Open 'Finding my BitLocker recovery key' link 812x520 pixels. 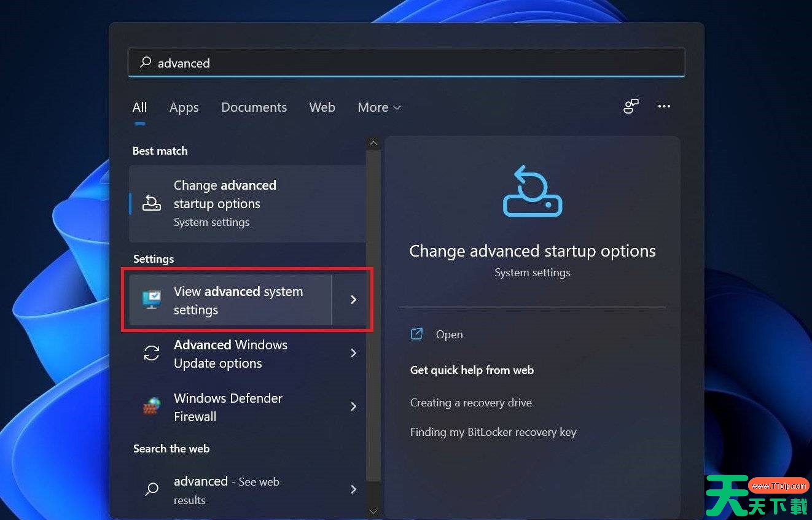pos(493,432)
